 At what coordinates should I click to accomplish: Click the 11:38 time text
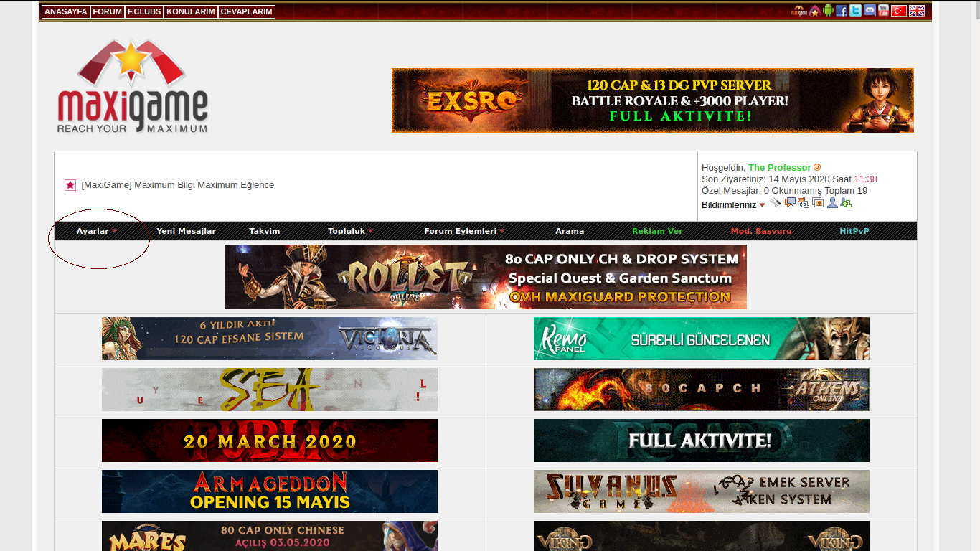coord(865,179)
